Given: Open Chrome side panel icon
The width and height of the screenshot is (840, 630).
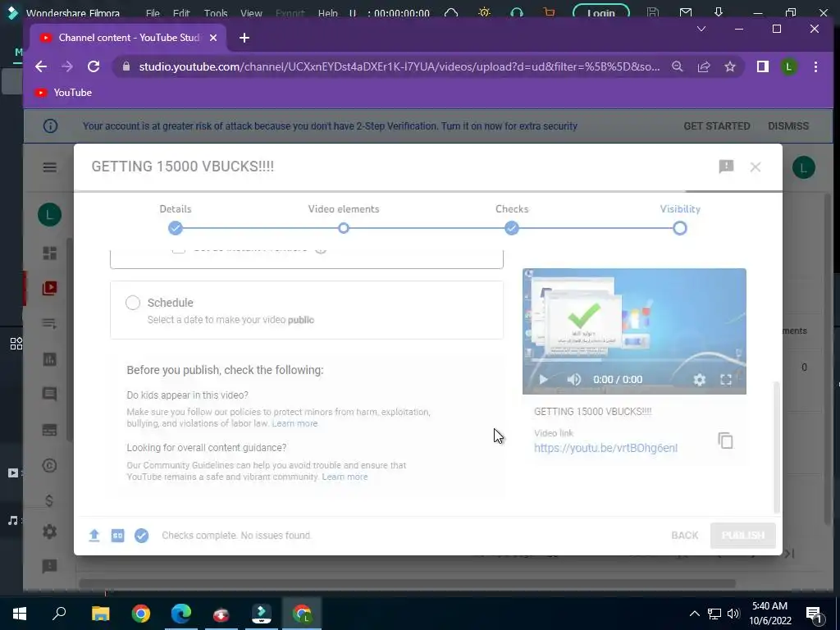Looking at the screenshot, I should (762, 66).
